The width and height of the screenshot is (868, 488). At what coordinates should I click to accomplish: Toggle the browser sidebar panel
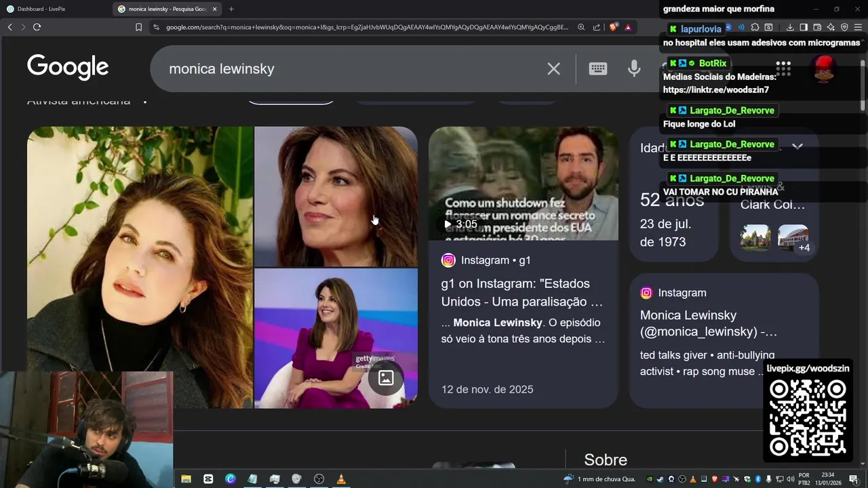click(804, 27)
